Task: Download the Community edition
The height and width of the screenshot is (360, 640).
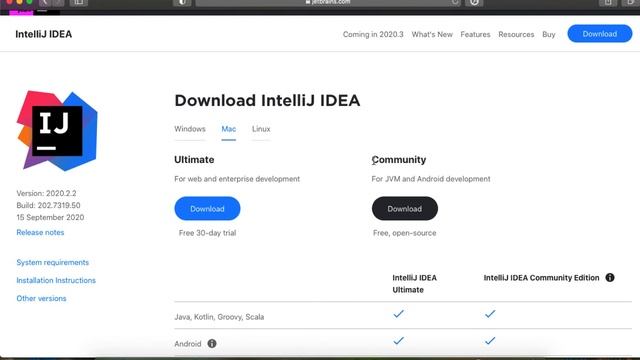Action: pyautogui.click(x=404, y=209)
